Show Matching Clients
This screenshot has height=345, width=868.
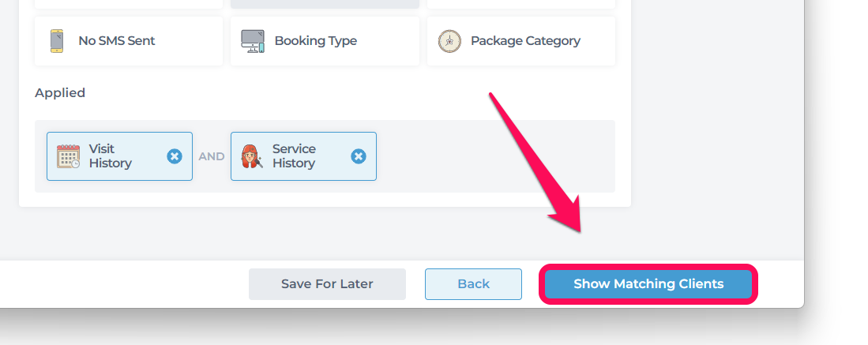pos(648,284)
